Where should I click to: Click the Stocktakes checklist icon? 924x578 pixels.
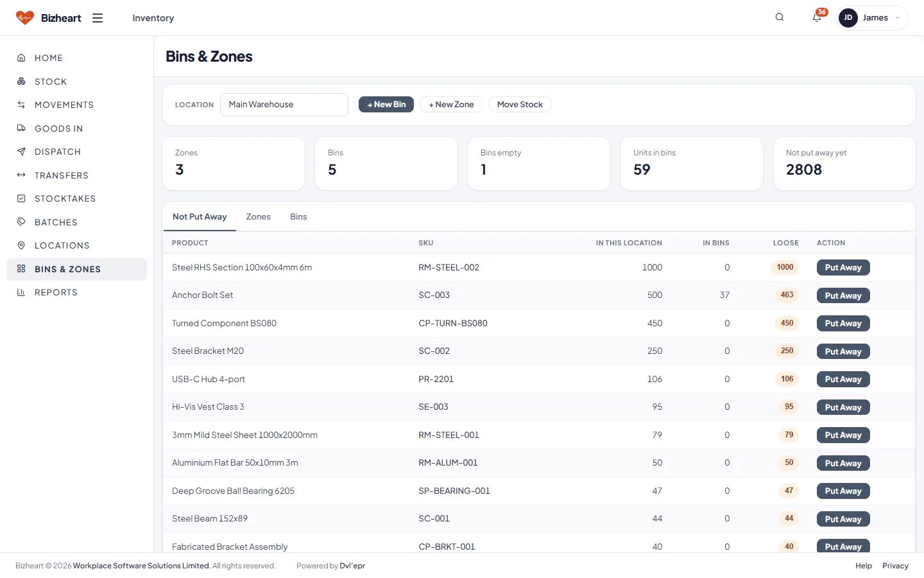[x=21, y=198]
